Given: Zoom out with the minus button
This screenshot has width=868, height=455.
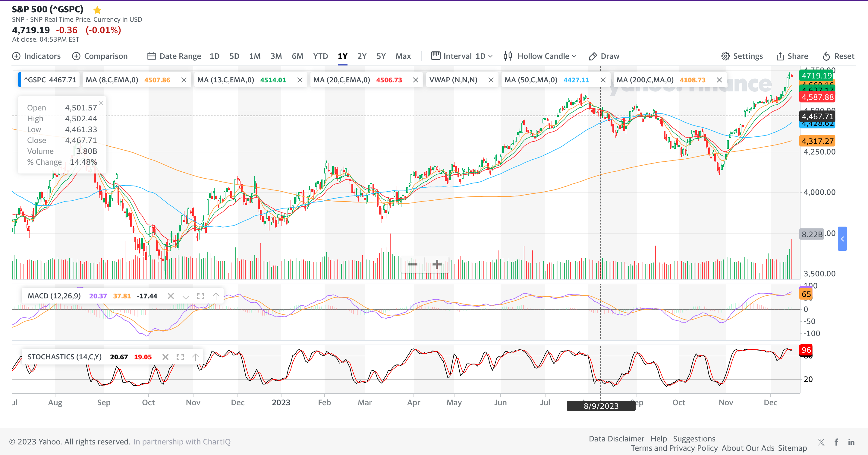Looking at the screenshot, I should [413, 264].
